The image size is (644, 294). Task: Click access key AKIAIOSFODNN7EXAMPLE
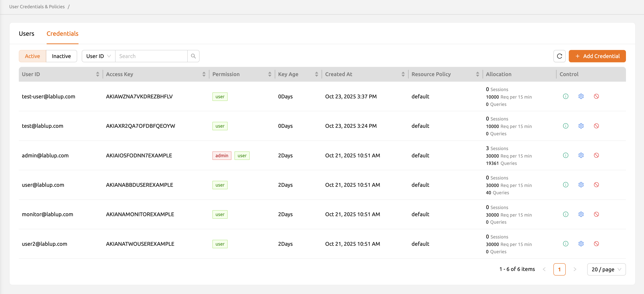coord(139,155)
